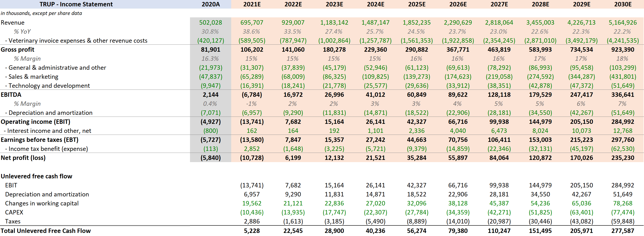Select total free cash flow value 277,587
Screen dimensions: 644x236
[622, 231]
